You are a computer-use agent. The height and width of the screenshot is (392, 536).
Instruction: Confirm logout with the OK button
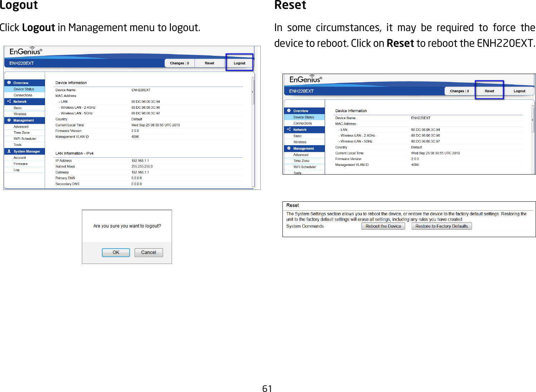click(x=116, y=253)
